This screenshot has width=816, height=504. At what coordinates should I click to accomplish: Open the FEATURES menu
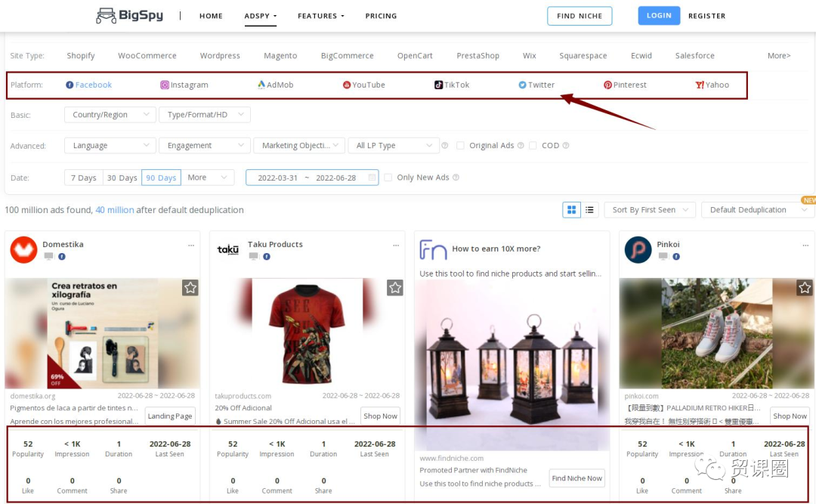[x=321, y=16]
